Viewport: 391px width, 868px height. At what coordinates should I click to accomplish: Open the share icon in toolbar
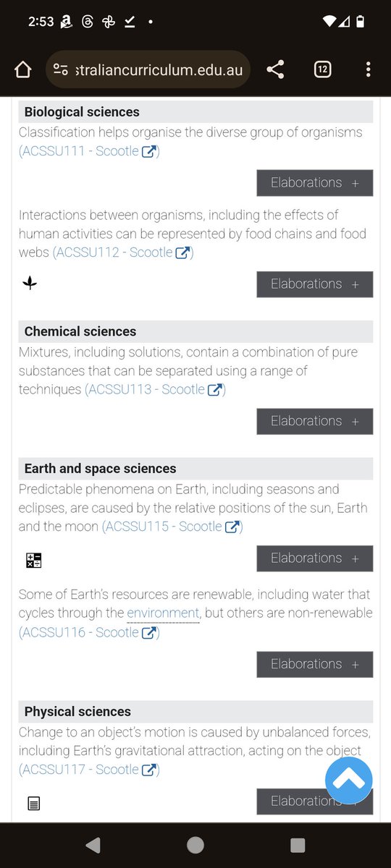[x=275, y=69]
